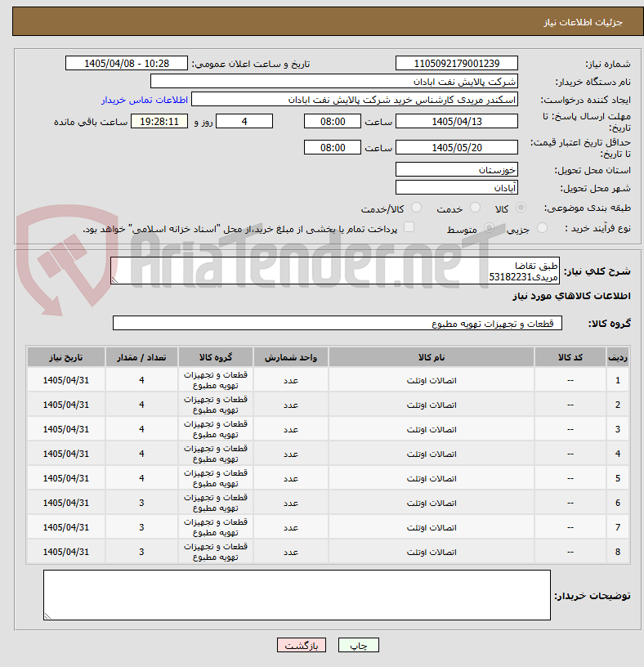Click the واحد شمارش column header

click(x=290, y=357)
